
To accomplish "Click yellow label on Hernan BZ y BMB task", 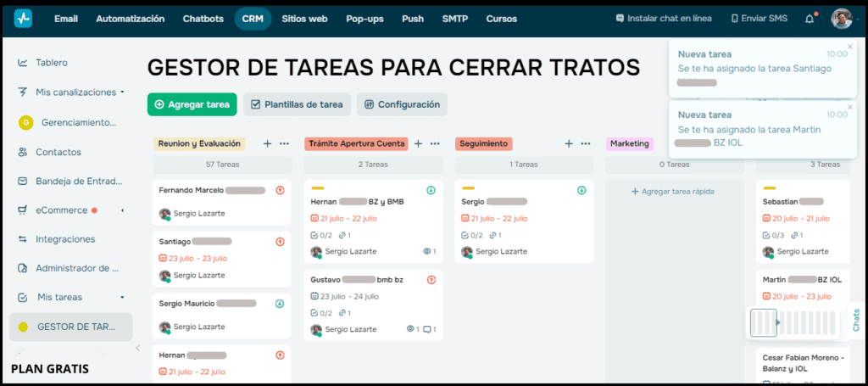I will (x=318, y=188).
